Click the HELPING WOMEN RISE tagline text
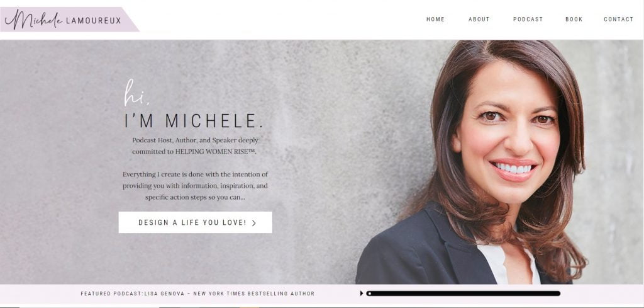Viewport: 644px width, 308px height. tap(216, 151)
